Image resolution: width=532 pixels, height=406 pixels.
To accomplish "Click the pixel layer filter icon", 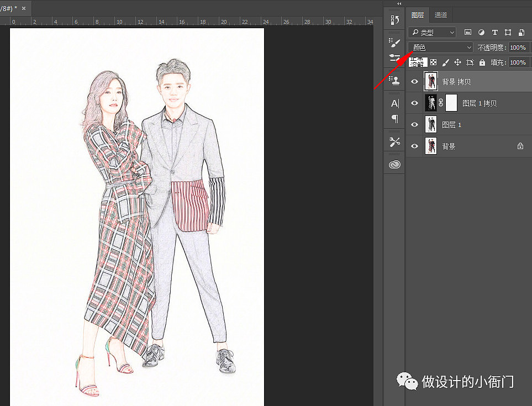I will 468,33.
